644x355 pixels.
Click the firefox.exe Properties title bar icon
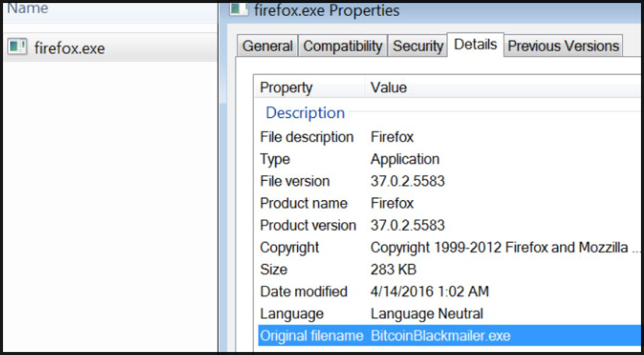click(x=239, y=9)
